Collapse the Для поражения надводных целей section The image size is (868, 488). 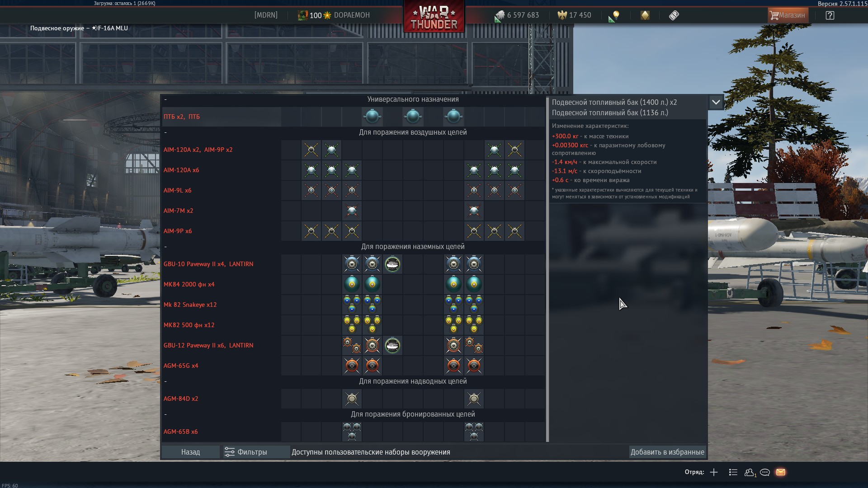point(165,381)
